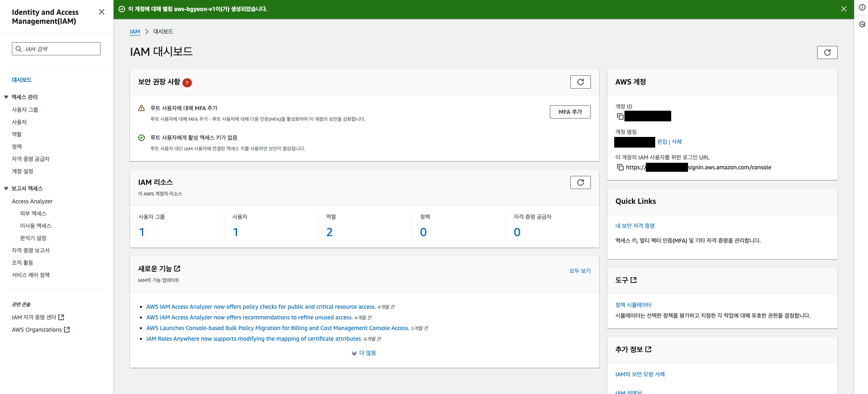Refresh the IAM resources panel
Image resolution: width=868 pixels, height=394 pixels.
[x=580, y=182]
